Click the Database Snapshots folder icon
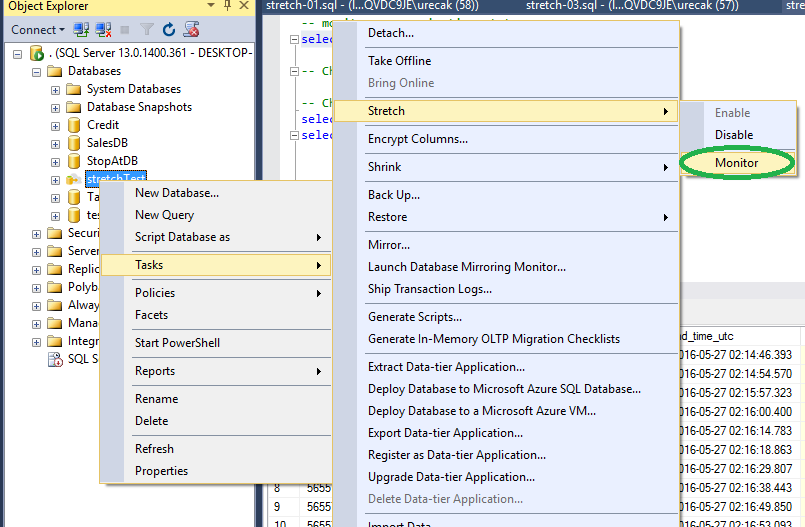 click(73, 107)
